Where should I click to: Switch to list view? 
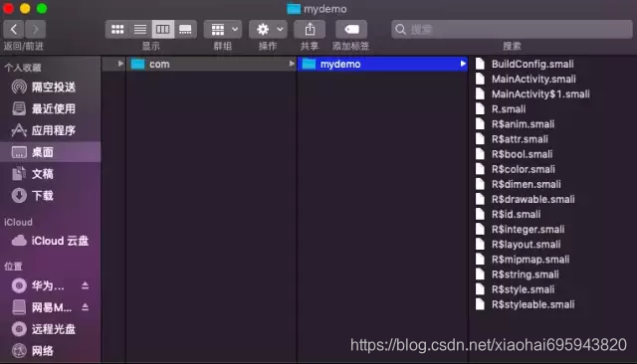pos(140,29)
